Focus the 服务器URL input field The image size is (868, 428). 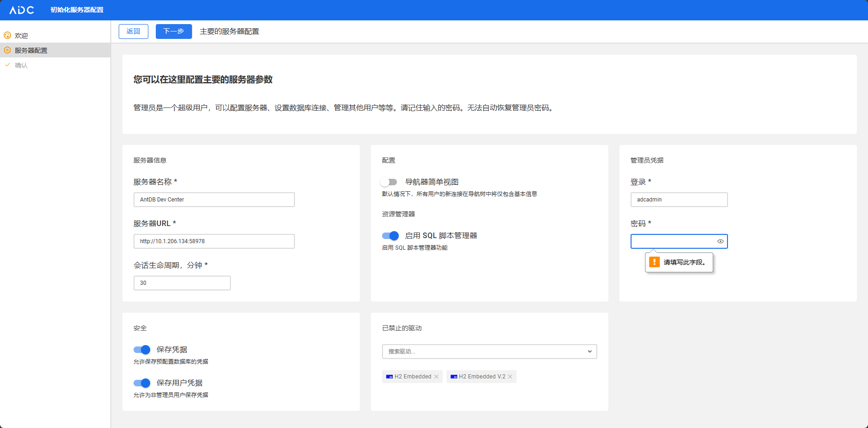214,241
